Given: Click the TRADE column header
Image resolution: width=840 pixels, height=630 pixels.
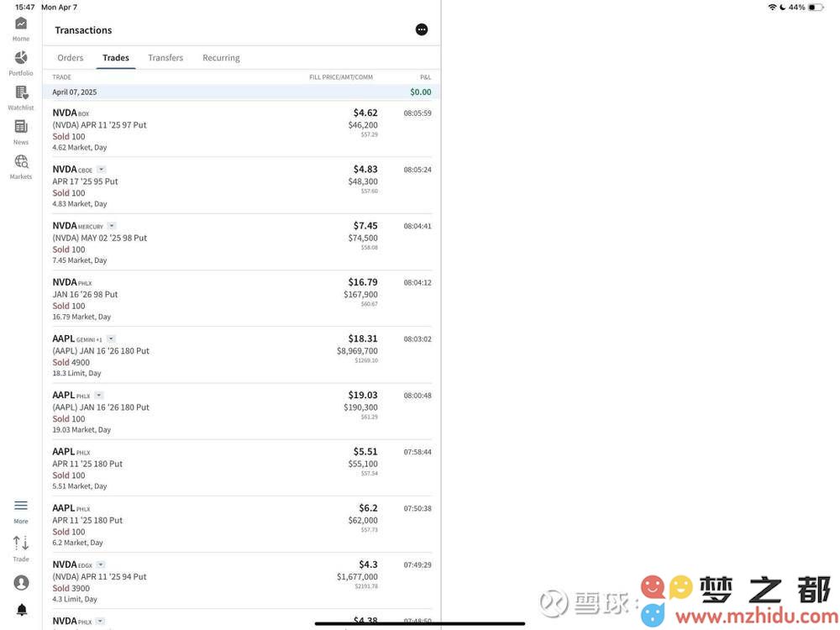Looking at the screenshot, I should 61,77.
